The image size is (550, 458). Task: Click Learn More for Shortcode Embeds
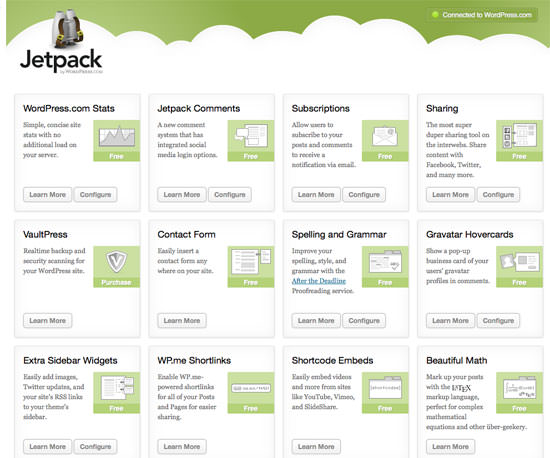316,446
